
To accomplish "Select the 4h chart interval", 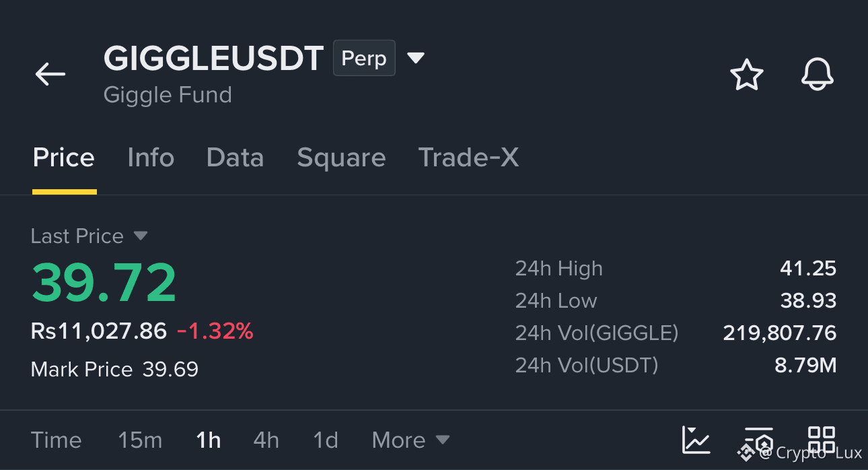I will tap(266, 440).
